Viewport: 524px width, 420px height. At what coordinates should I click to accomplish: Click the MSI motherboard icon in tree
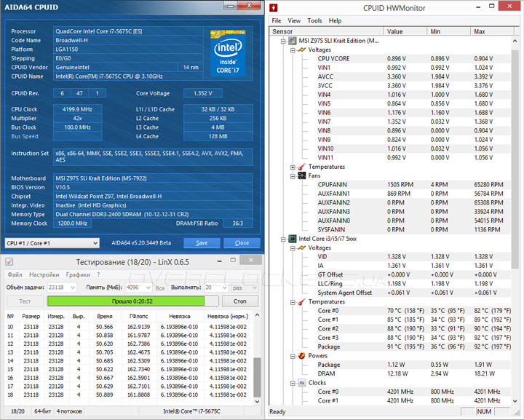coord(293,41)
